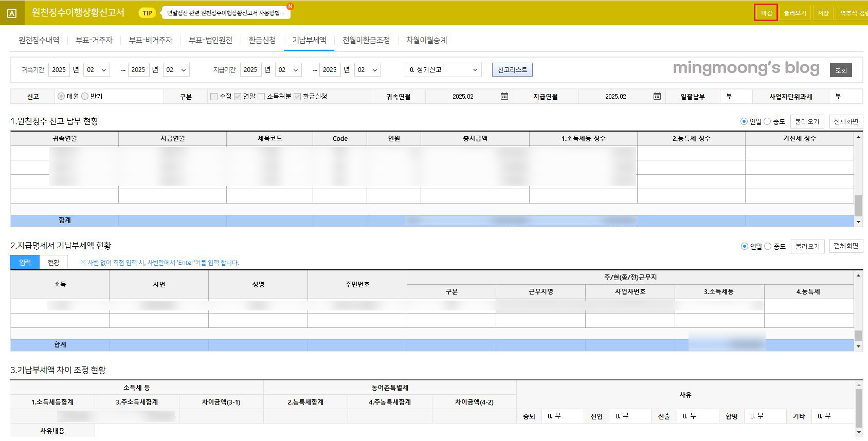868x441 pixels.
Task: Click the 사번 column header
Action: pos(159,284)
